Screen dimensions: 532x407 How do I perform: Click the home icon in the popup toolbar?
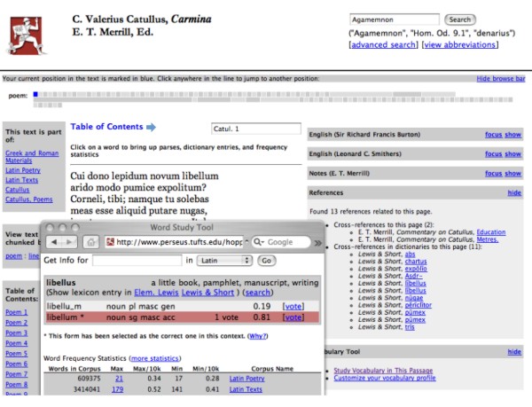pyautogui.click(x=91, y=241)
